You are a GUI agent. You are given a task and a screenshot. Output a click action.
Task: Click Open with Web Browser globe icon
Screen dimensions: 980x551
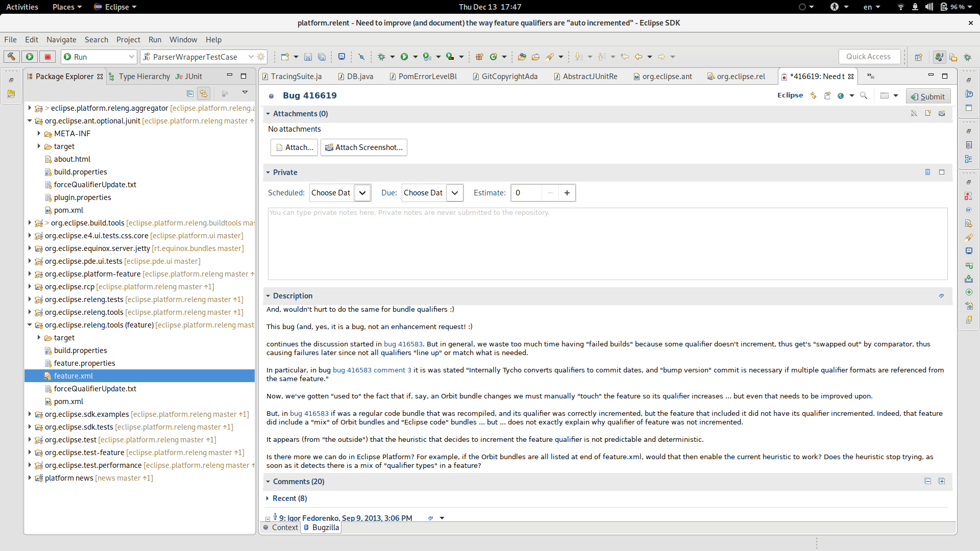click(x=841, y=96)
